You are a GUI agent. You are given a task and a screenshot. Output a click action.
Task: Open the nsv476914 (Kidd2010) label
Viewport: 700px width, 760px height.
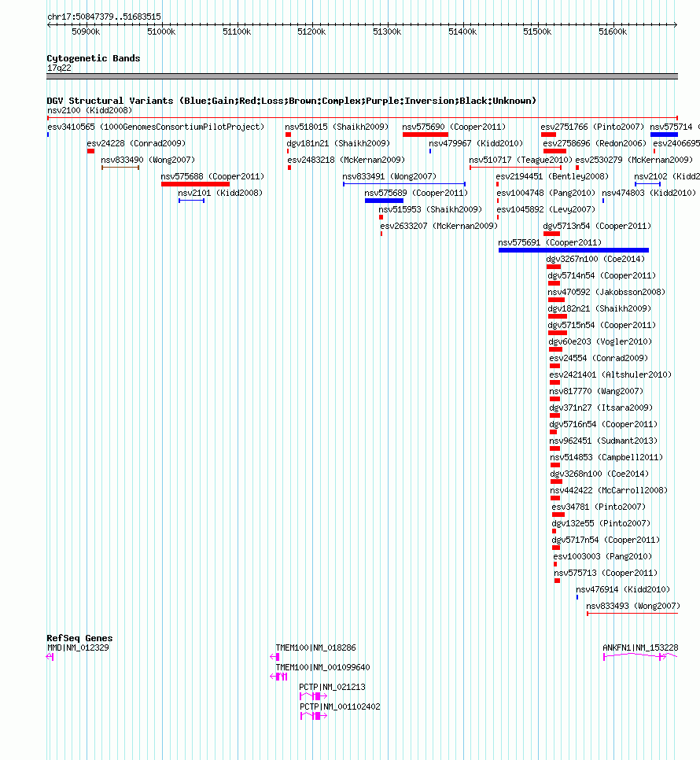623,589
